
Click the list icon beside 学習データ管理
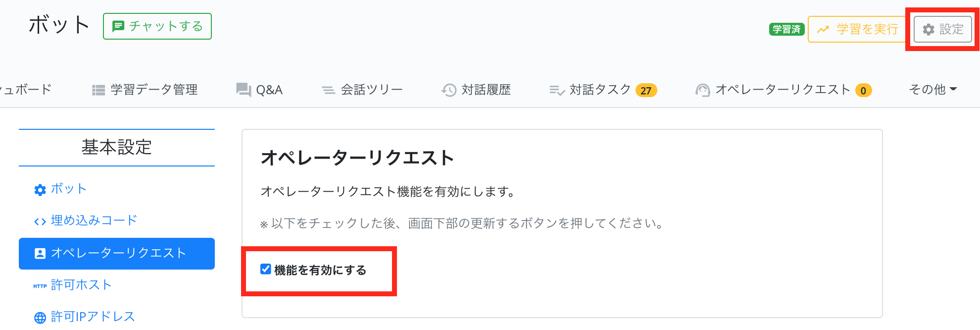click(98, 90)
